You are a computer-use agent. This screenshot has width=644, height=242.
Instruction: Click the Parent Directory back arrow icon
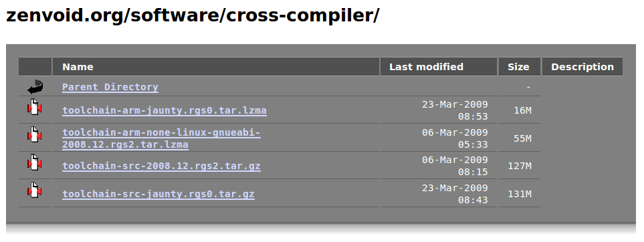[x=35, y=87]
